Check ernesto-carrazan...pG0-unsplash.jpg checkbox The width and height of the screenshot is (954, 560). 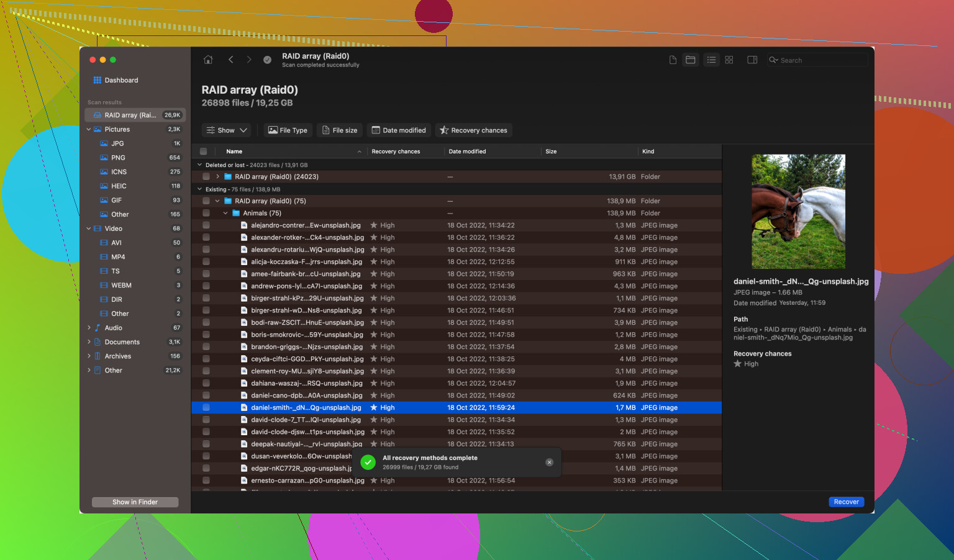(x=206, y=481)
